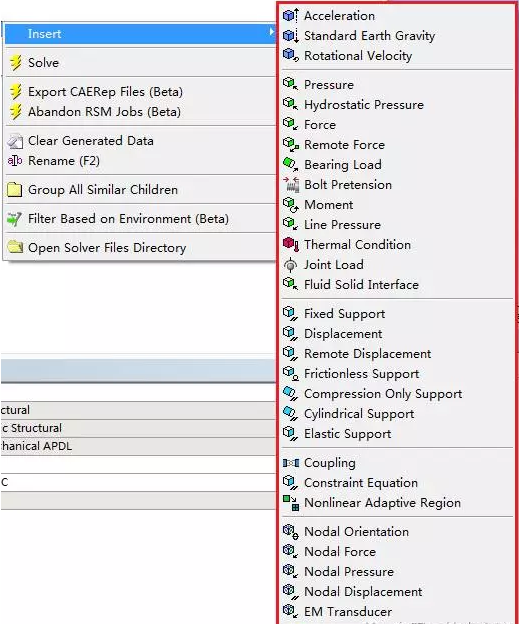Click Group All Similar Children

103,189
